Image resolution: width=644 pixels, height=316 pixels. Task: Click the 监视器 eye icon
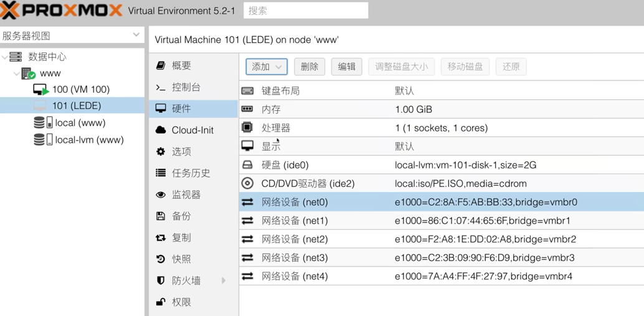[161, 194]
